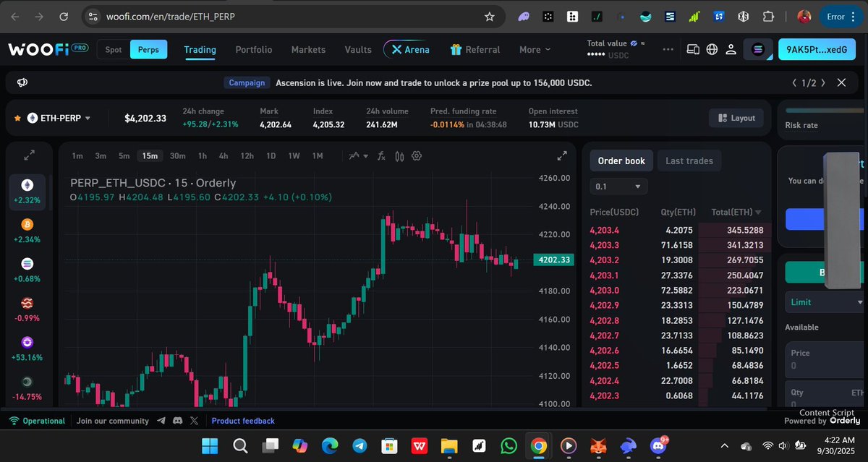The image size is (868, 462).
Task: Select Bitcoin in the market sidebar
Action: (x=27, y=230)
